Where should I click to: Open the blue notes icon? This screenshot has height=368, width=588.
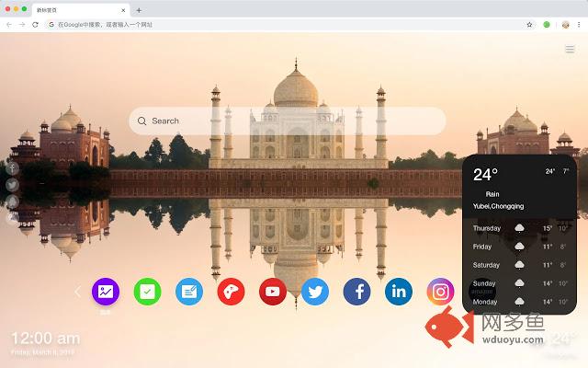[x=189, y=292]
